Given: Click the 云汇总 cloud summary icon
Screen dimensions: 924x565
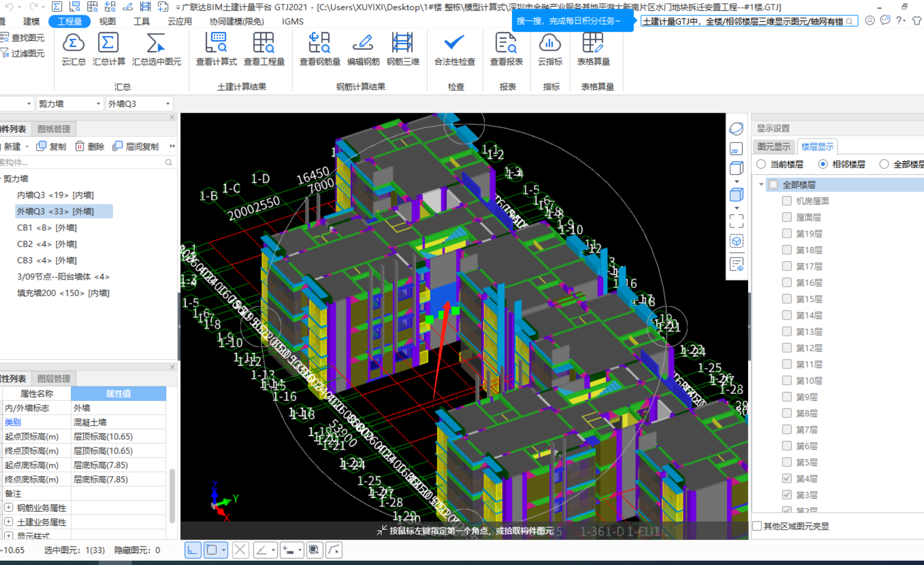Looking at the screenshot, I should pyautogui.click(x=74, y=49).
